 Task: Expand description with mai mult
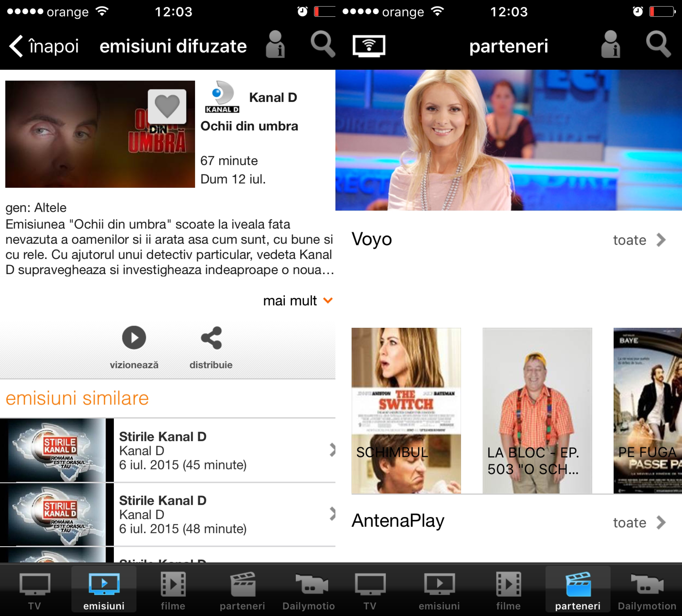pos(298,300)
